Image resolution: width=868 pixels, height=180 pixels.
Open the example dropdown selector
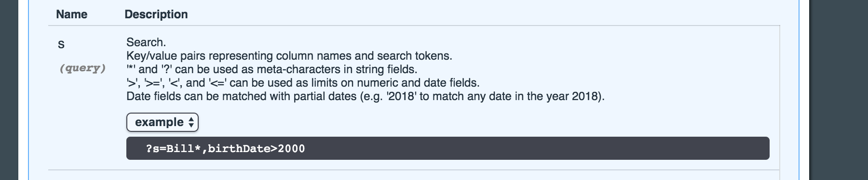(x=162, y=122)
